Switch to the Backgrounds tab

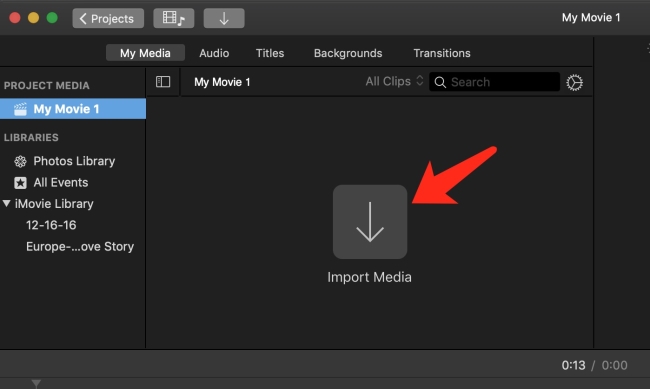point(348,53)
